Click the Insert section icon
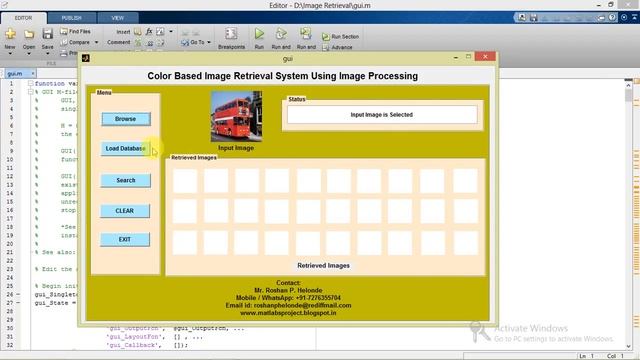This screenshot has height=360, width=640. click(138, 31)
